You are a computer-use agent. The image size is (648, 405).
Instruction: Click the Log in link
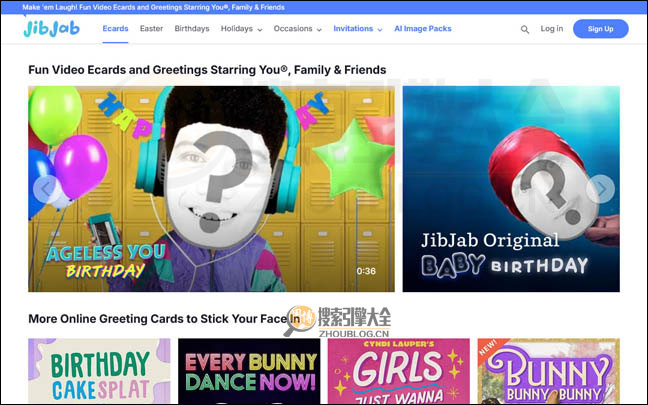coord(552,29)
